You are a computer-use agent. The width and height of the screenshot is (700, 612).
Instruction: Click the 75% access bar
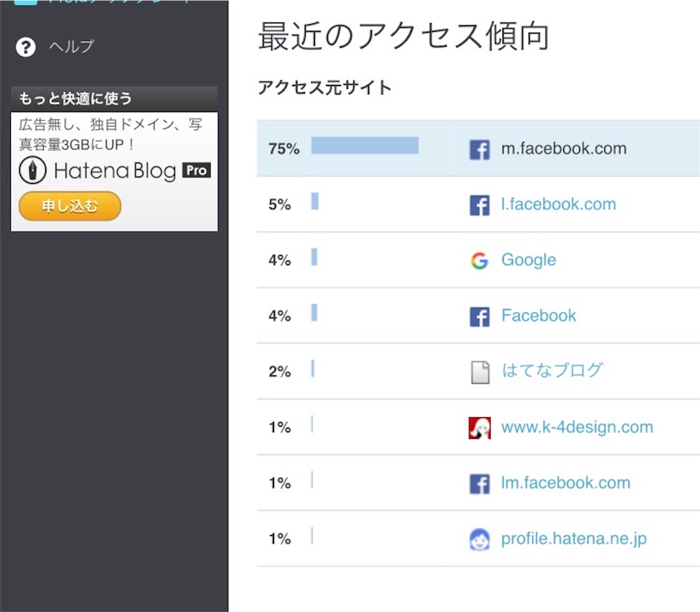(x=365, y=146)
